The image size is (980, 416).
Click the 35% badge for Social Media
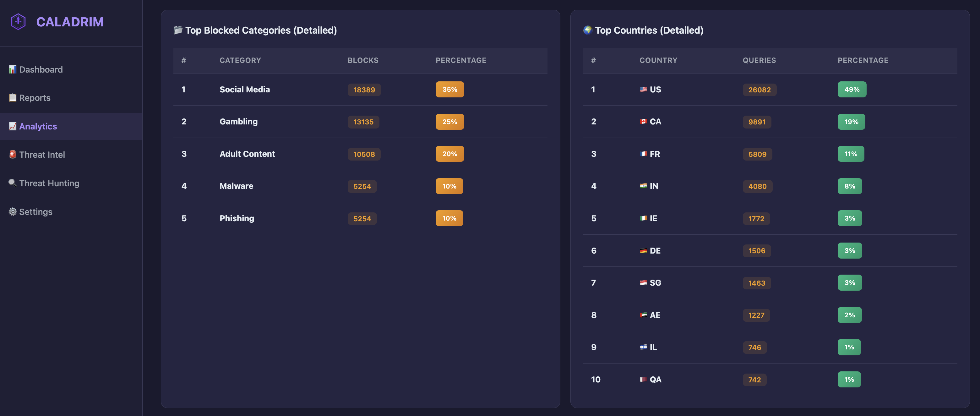(450, 90)
